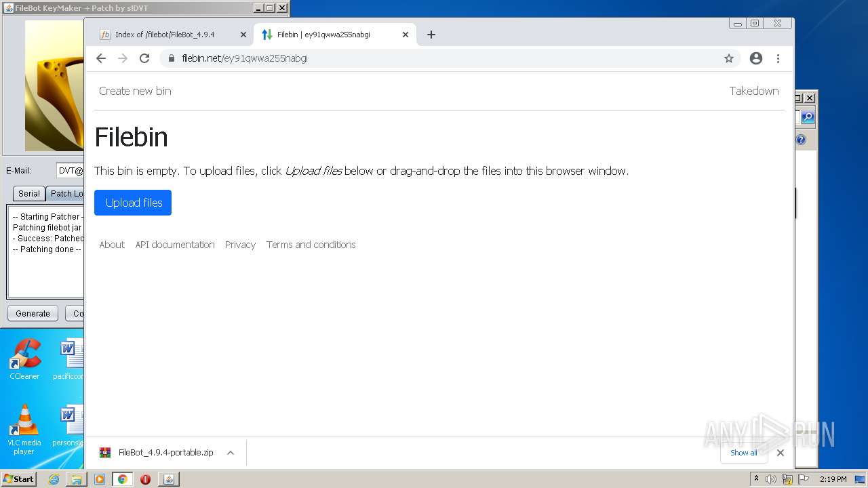Click the grayed forward navigation arrow
The width and height of the screenshot is (868, 488).
(x=123, y=58)
